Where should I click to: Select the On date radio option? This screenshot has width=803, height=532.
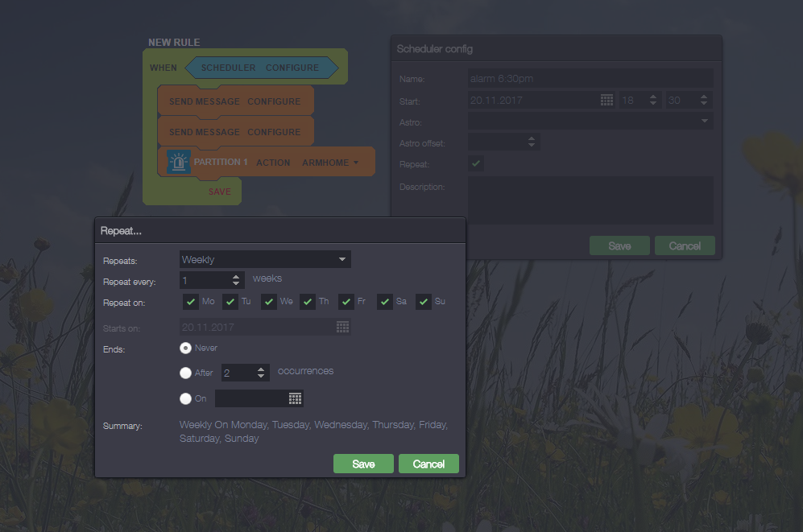coord(186,398)
